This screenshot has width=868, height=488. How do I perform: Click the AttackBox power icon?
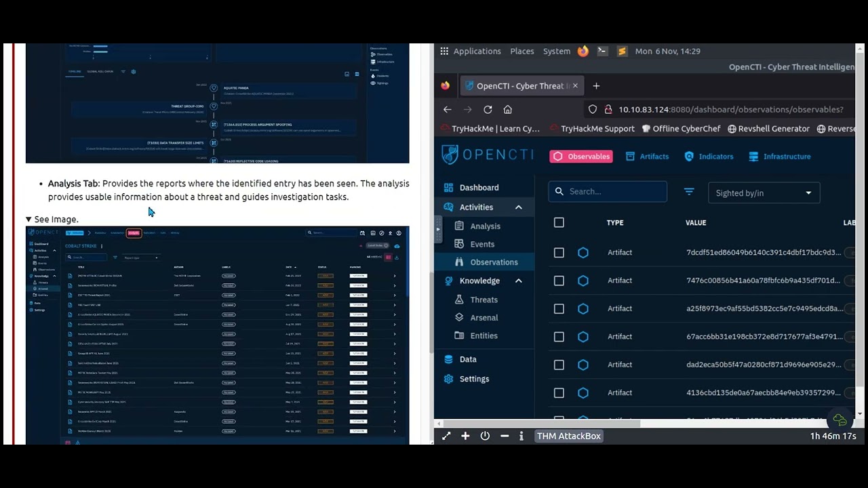pyautogui.click(x=485, y=436)
